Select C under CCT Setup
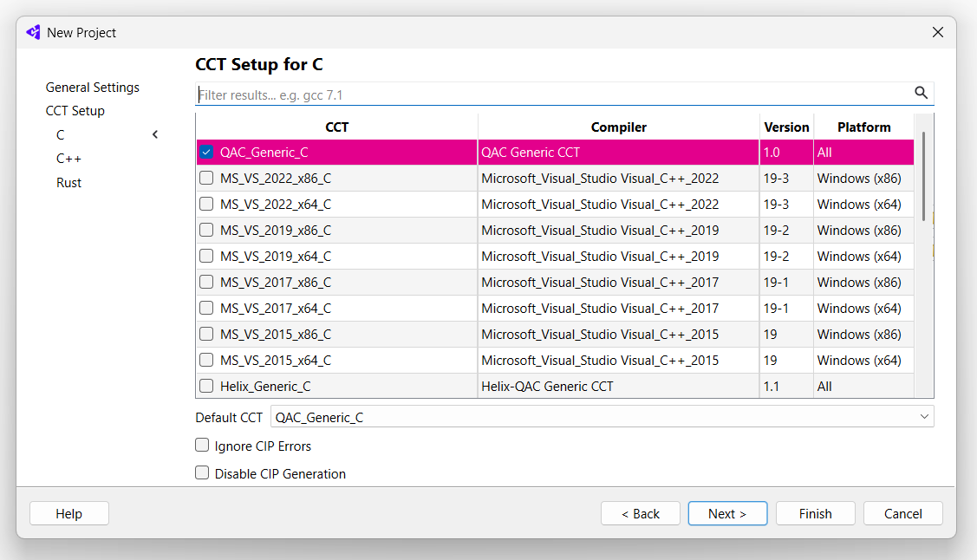Screen dimensions: 977x560 tap(61, 134)
